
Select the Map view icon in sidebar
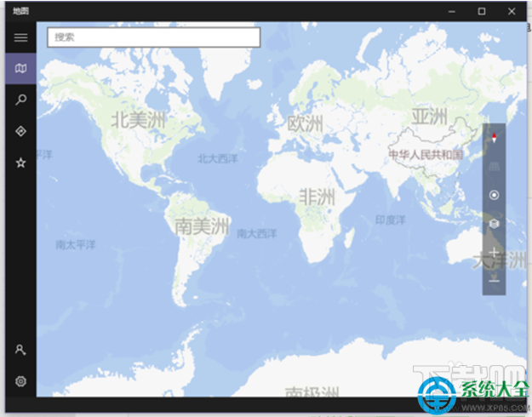pos(20,69)
